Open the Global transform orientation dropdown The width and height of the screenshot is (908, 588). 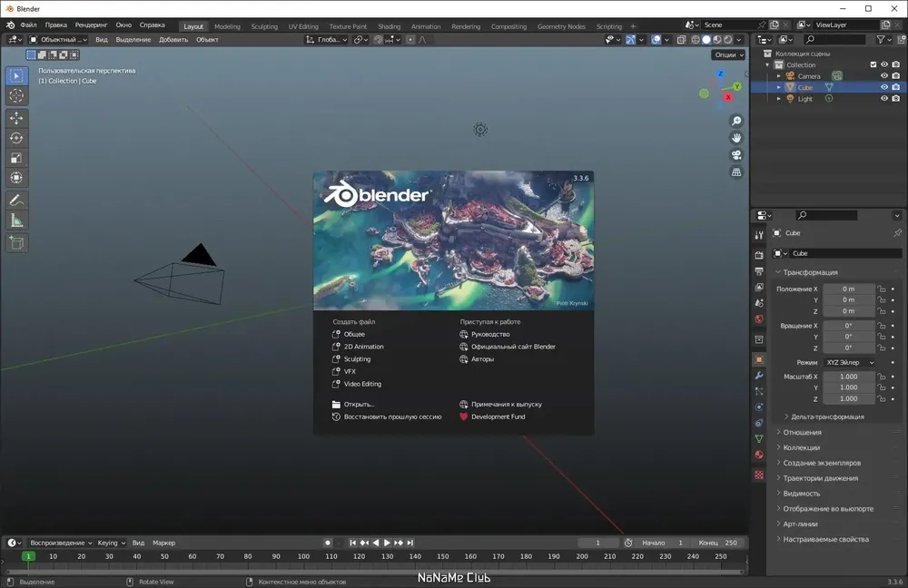pyautogui.click(x=327, y=39)
